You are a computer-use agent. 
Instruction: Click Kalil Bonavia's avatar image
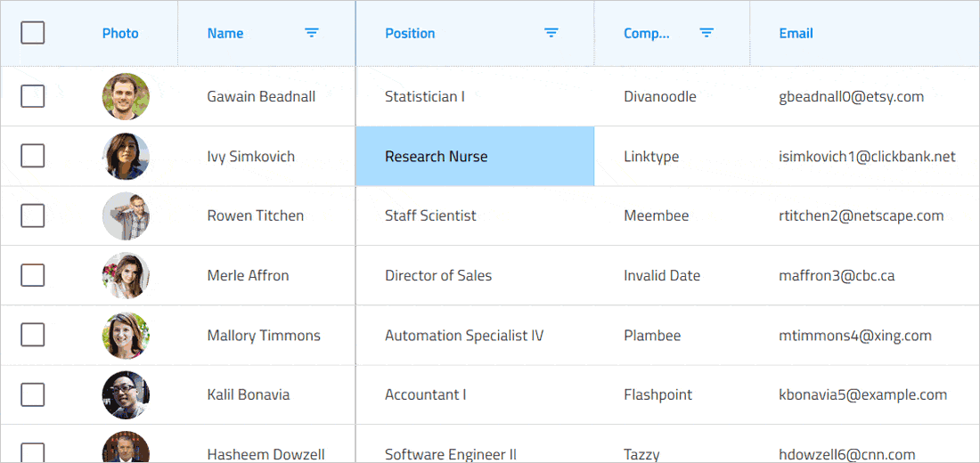tap(126, 394)
